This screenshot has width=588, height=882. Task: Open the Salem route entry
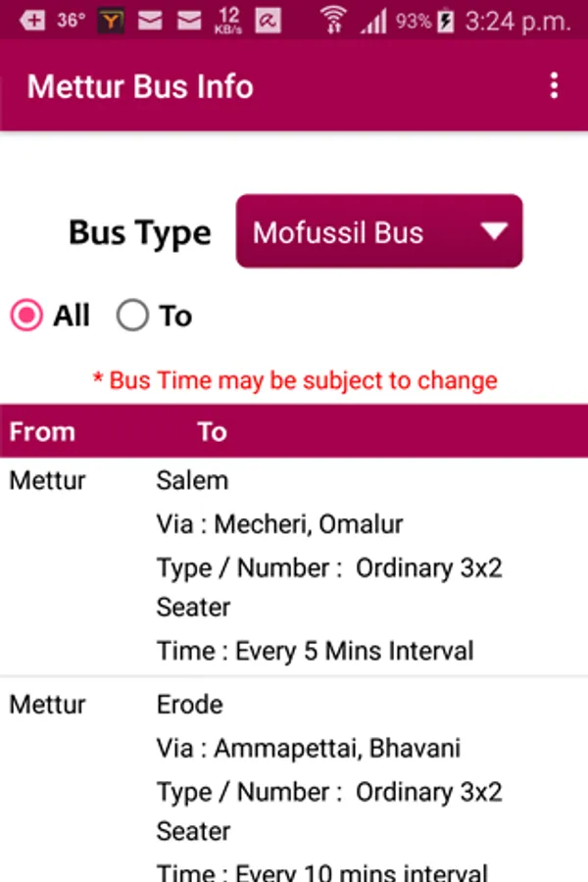click(x=192, y=480)
